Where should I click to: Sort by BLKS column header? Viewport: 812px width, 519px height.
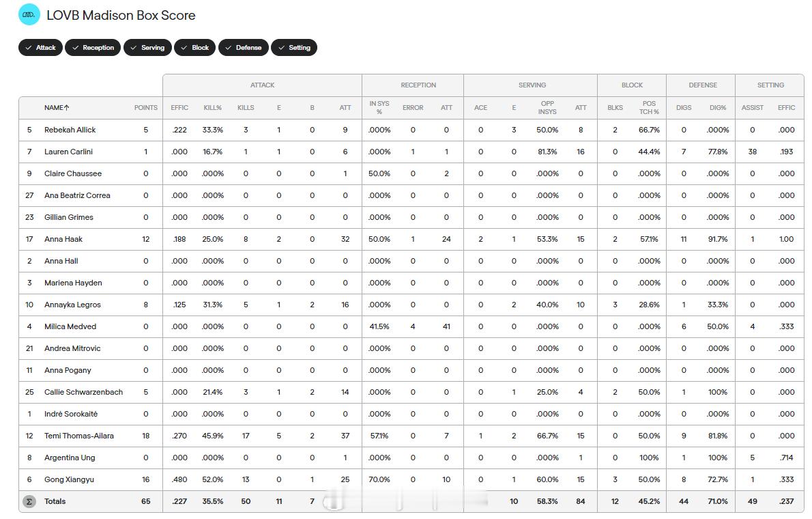(x=615, y=108)
